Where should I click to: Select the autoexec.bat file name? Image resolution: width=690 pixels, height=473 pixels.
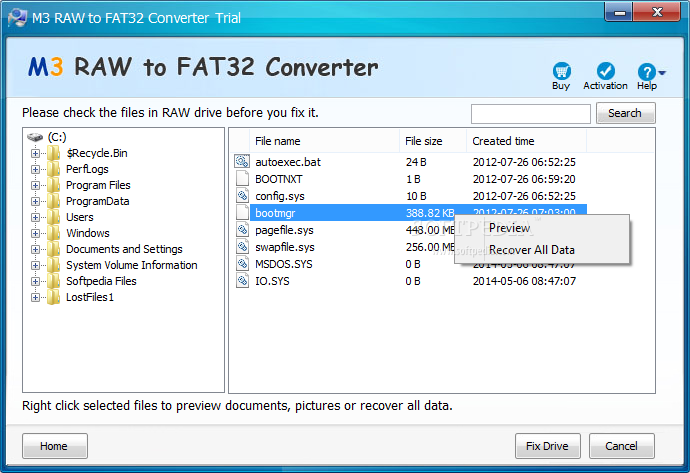pyautogui.click(x=288, y=162)
